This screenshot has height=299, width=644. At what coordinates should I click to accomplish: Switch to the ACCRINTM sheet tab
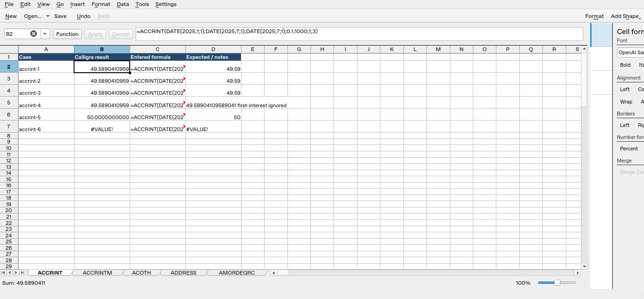tap(98, 273)
